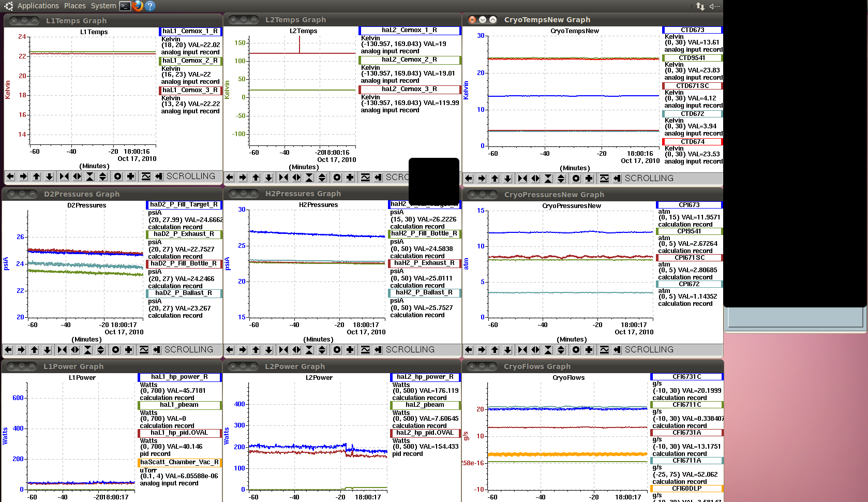
Task: Pan left in the L2Temps graph toolbar
Action: (x=230, y=178)
